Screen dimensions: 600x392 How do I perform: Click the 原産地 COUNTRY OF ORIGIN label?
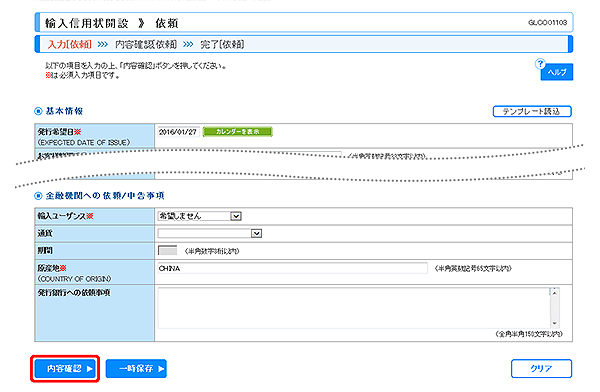click(95, 272)
